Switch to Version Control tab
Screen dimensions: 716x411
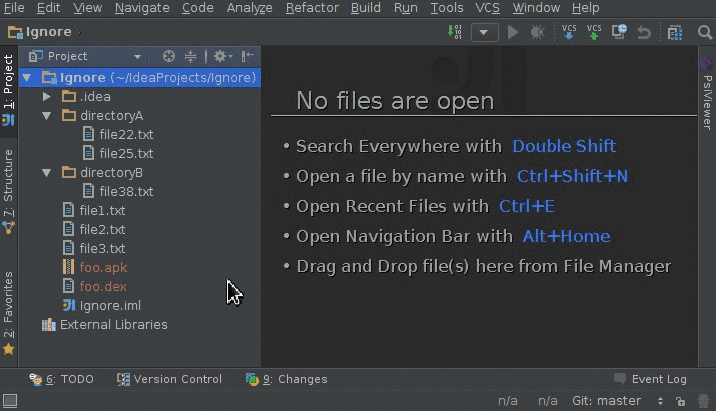click(169, 379)
